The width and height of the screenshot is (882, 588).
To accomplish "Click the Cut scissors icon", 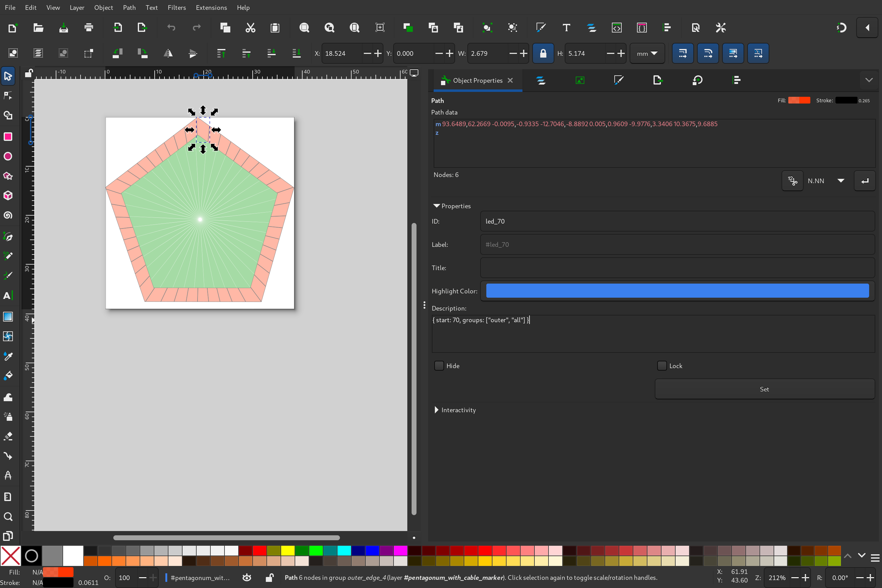I will 250,27.
